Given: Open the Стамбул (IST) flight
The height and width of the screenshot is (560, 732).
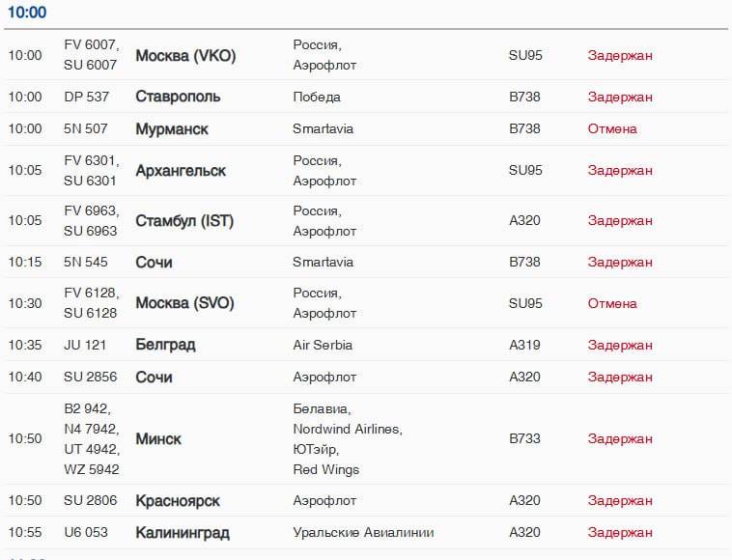Looking at the screenshot, I should [x=184, y=221].
